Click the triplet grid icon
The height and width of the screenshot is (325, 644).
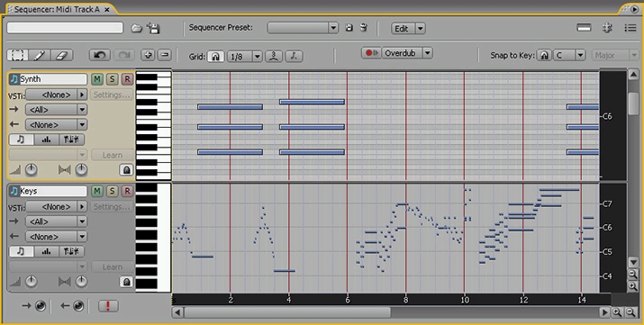pyautogui.click(x=274, y=56)
